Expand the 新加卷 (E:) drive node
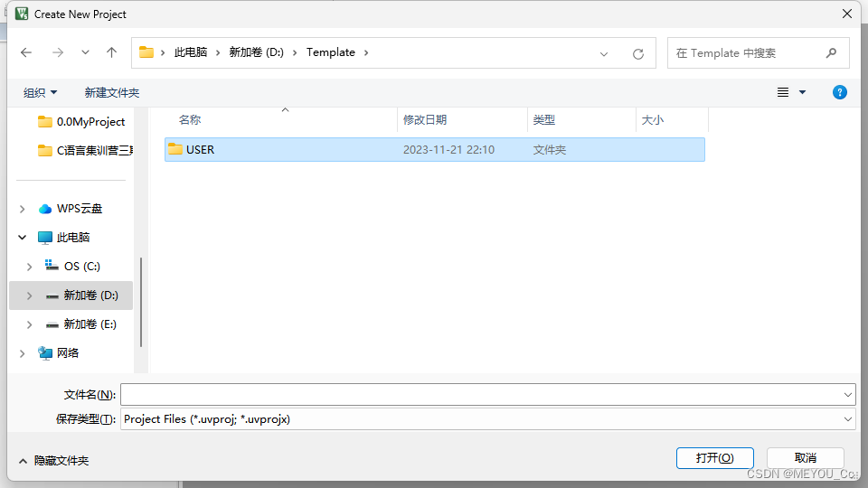868x488 pixels. pos(29,324)
